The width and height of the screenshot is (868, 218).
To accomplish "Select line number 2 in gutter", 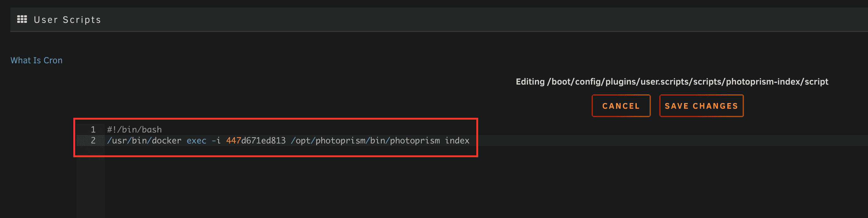I will click(x=93, y=141).
